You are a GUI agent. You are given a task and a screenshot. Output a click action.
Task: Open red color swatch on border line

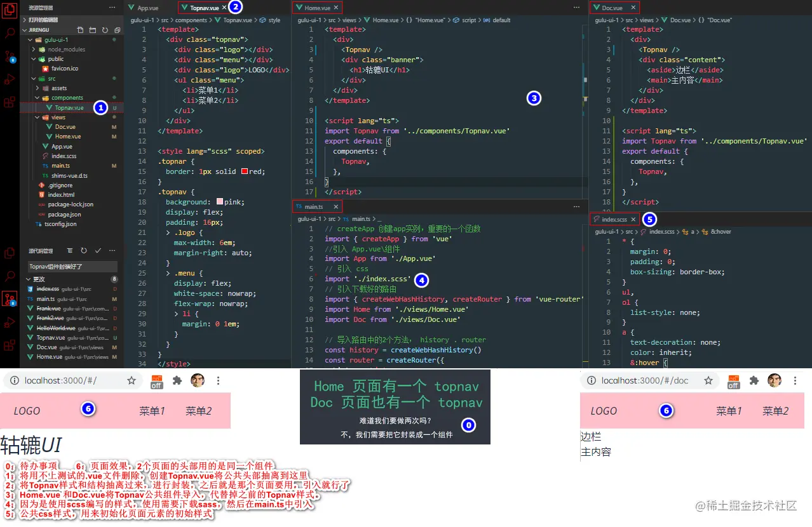click(244, 171)
